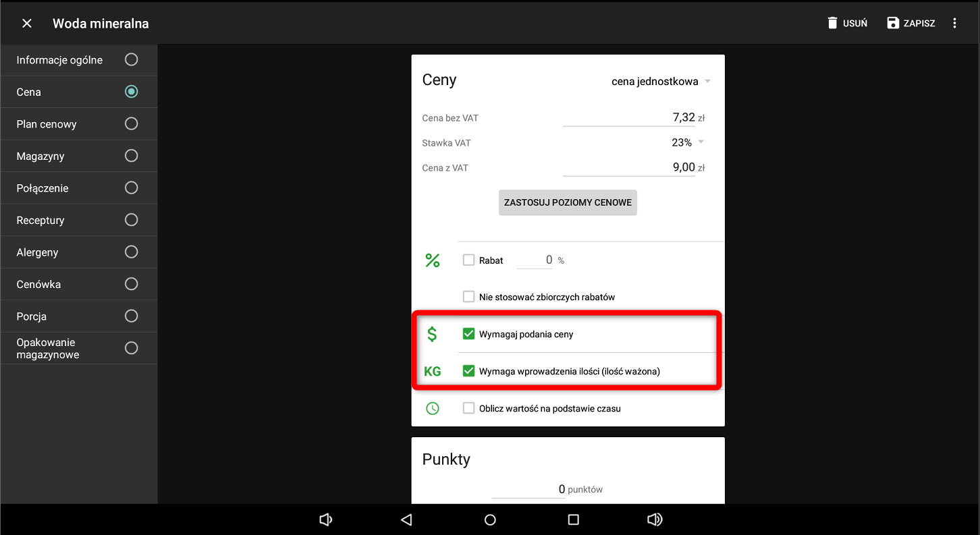The width and height of the screenshot is (980, 535).
Task: Open the three-dot overflow menu
Action: click(954, 23)
